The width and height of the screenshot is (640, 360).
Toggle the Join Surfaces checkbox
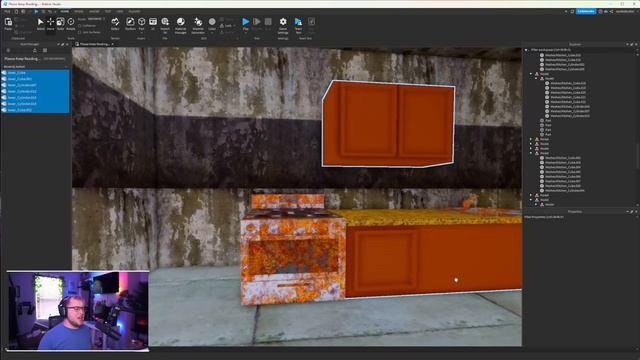pyautogui.click(x=80, y=32)
